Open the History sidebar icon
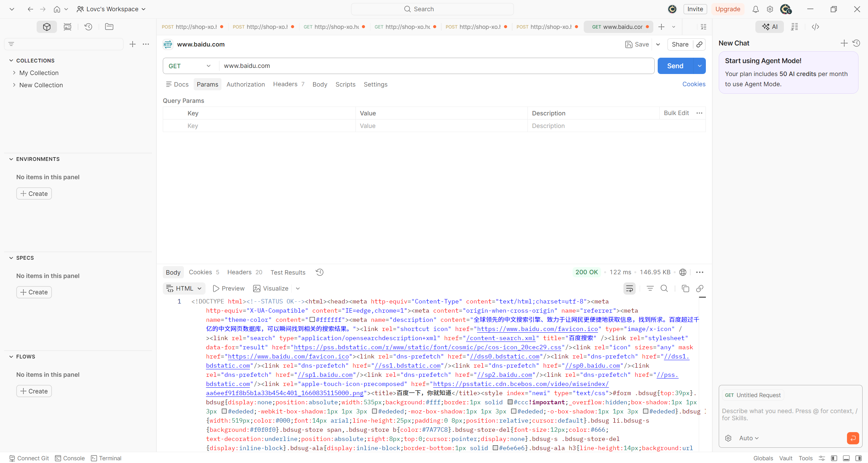 click(88, 27)
